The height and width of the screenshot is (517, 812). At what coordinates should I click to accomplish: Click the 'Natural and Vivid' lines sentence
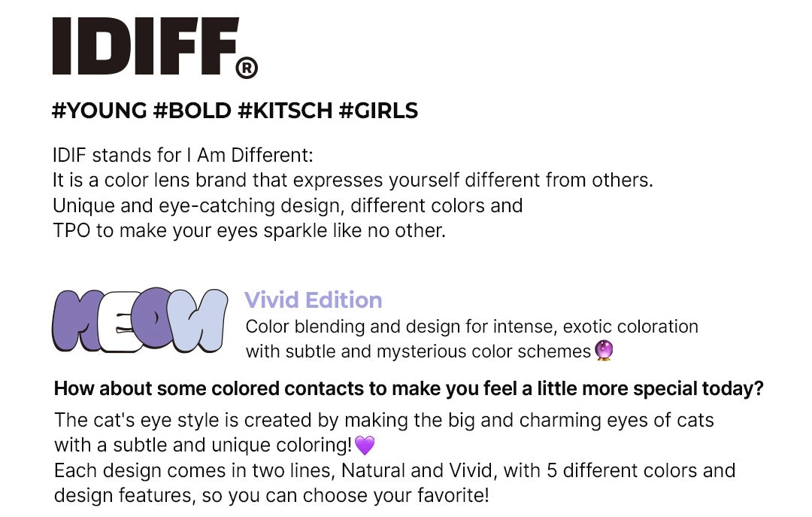395,483
